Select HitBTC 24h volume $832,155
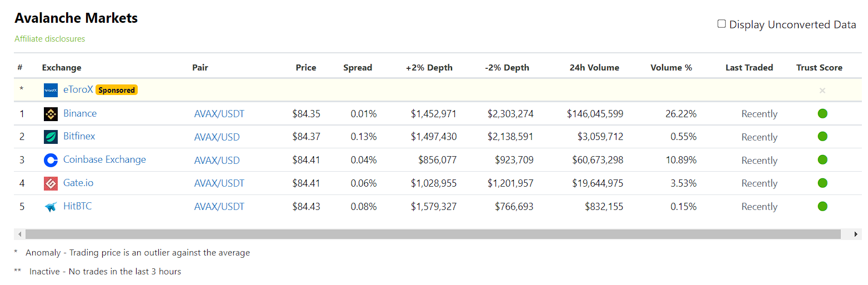868x285 pixels. [x=604, y=207]
